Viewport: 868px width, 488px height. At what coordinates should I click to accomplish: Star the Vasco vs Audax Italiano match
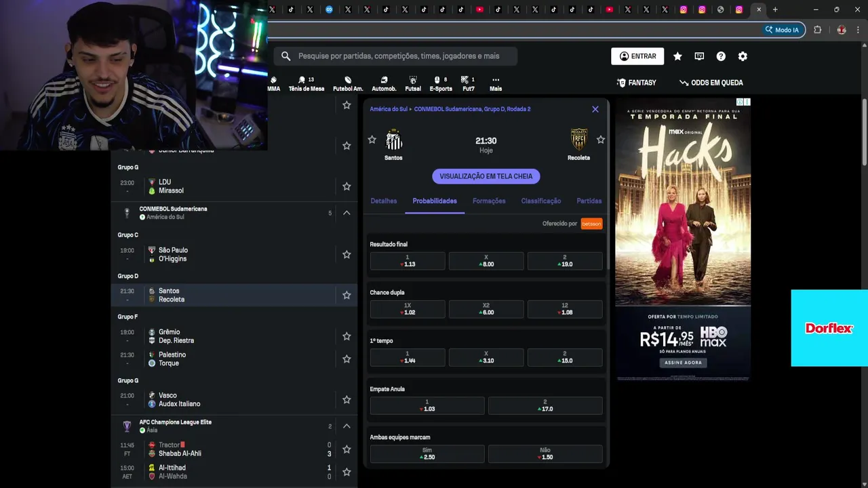click(x=347, y=399)
